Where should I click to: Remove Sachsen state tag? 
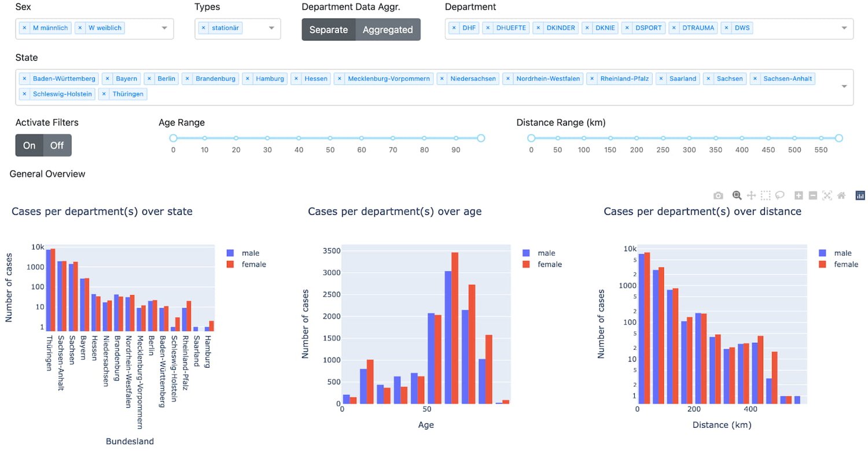tap(708, 79)
